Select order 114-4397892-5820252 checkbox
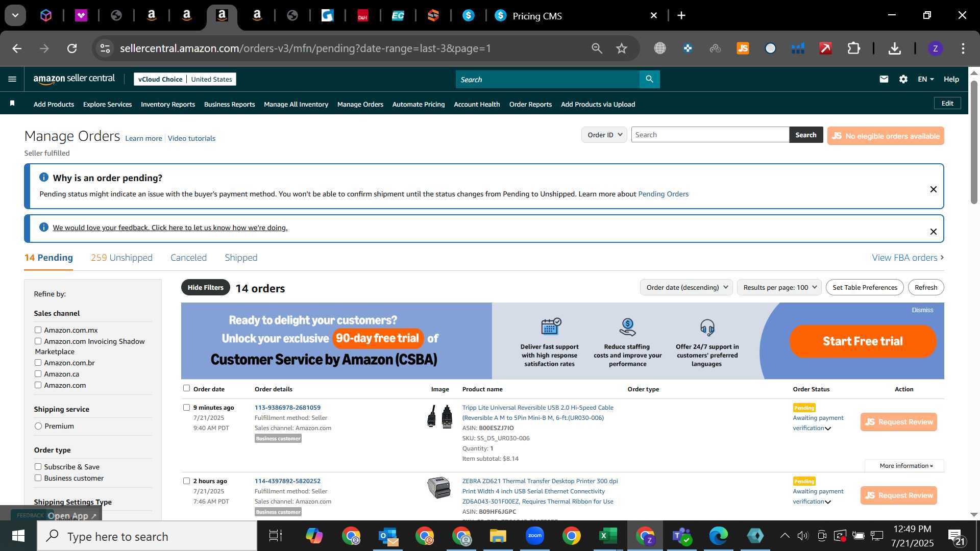Screen dimensions: 980x551 pos(186,481)
